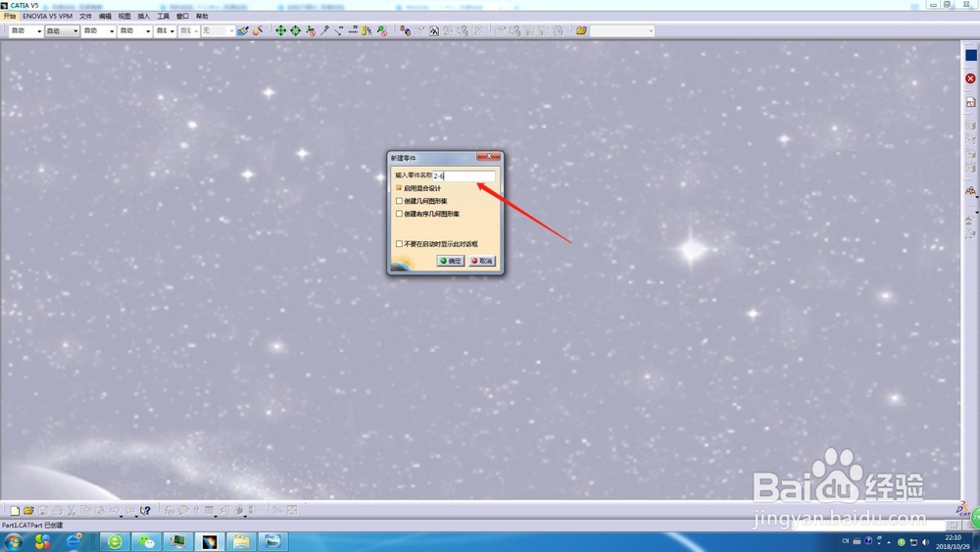Click the Print icon in bottom toolbar
Image resolution: width=980 pixels, height=552 pixels.
[x=58, y=511]
